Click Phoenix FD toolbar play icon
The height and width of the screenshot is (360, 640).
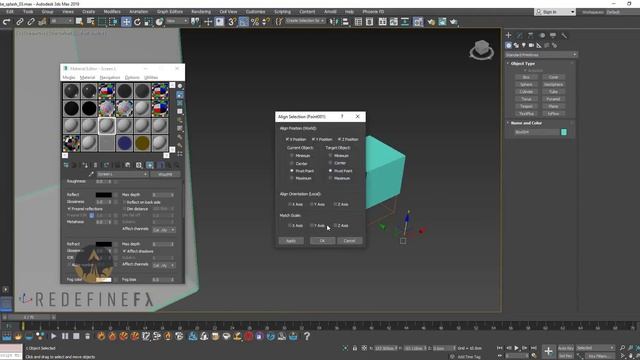[53, 336]
